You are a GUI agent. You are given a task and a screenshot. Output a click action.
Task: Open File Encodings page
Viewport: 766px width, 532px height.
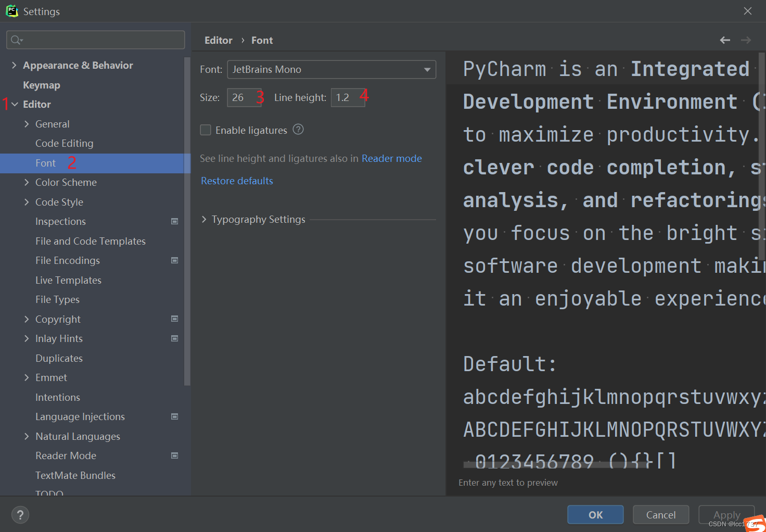tap(68, 260)
